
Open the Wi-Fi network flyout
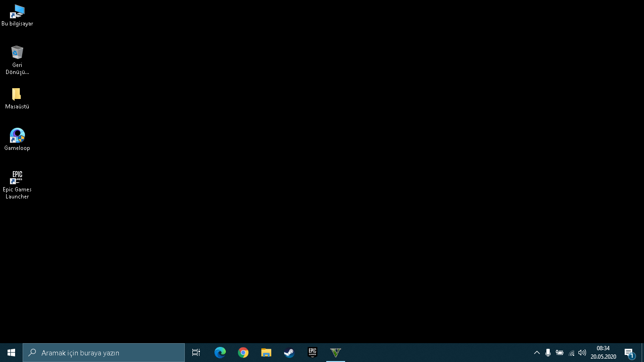point(571,353)
